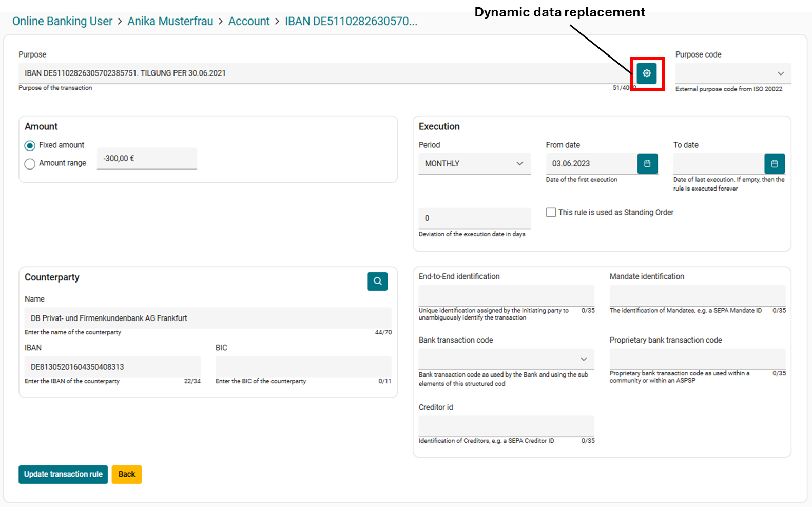Search for a counterparty using magnifier icon

tap(377, 281)
